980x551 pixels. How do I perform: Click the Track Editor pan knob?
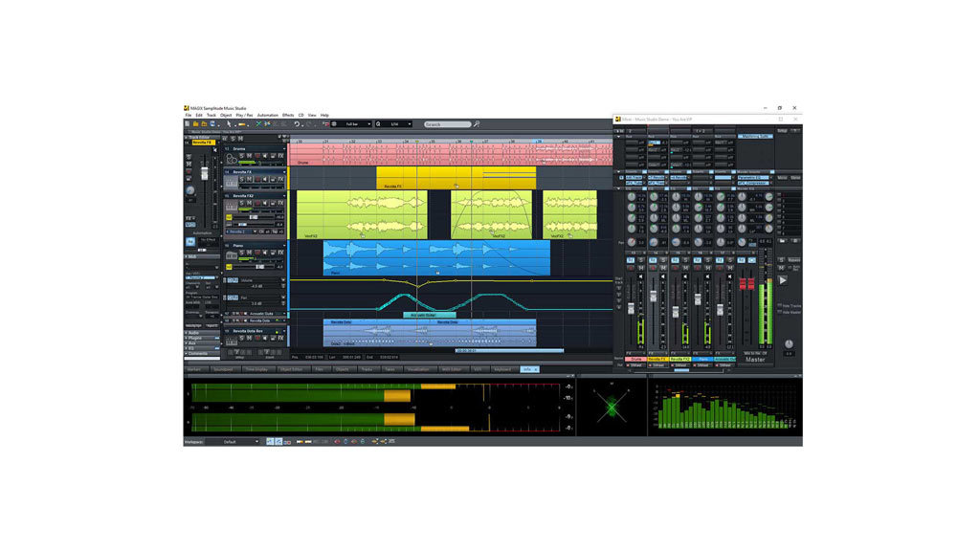[x=190, y=190]
